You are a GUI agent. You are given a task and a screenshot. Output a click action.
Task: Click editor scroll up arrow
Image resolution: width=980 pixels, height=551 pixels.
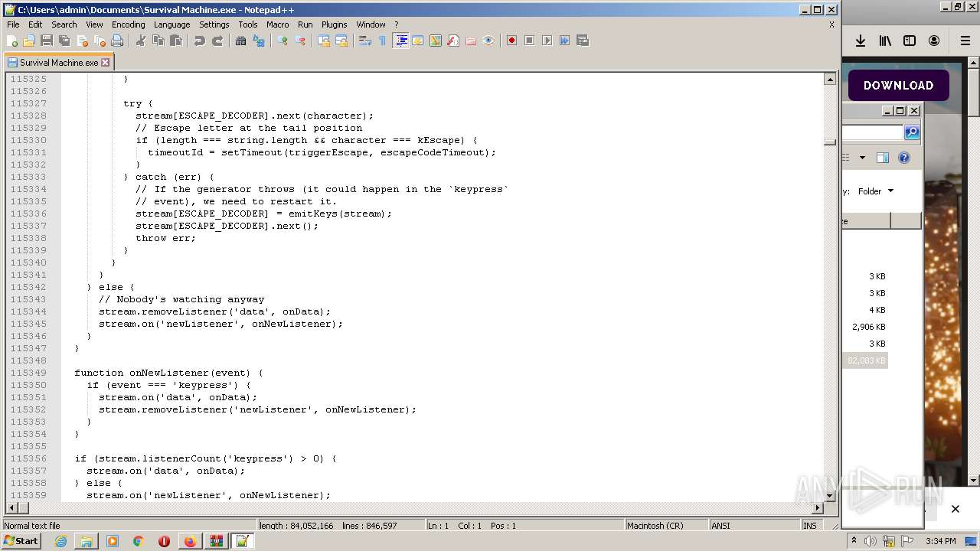tap(830, 79)
